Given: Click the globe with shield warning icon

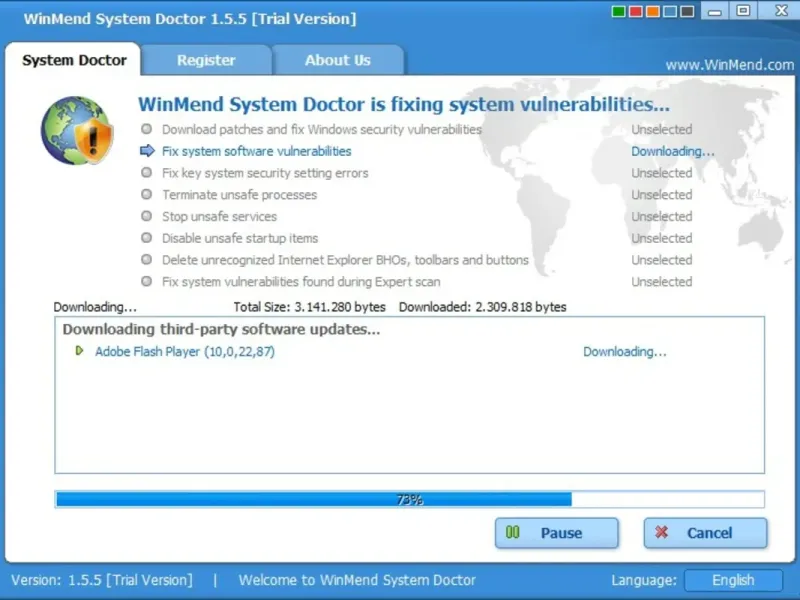Looking at the screenshot, I should [77, 131].
